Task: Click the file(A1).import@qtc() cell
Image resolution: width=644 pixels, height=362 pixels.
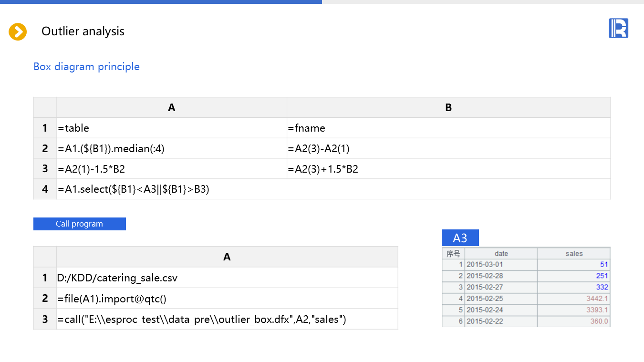Action: (227, 299)
